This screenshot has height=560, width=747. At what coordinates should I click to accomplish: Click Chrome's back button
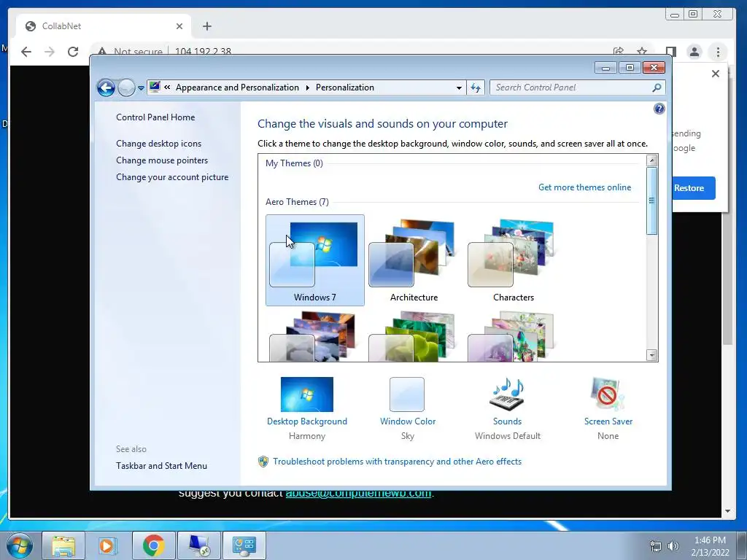pyautogui.click(x=26, y=52)
